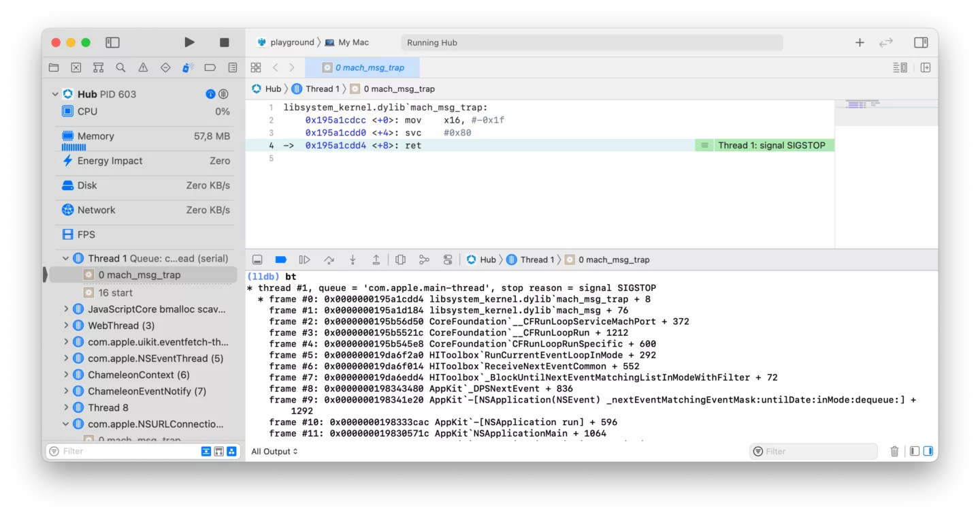This screenshot has width=980, height=517.
Task: Open the Breakpoint navigator
Action: pyautogui.click(x=210, y=67)
